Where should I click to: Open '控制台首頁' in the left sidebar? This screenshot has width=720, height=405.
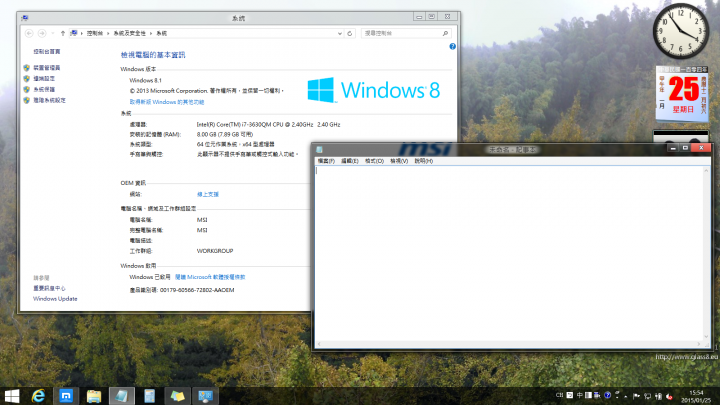click(47, 51)
